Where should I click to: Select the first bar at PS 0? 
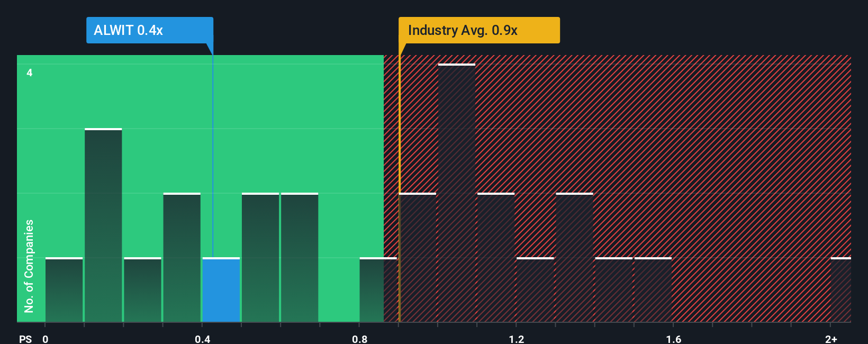coord(64,290)
